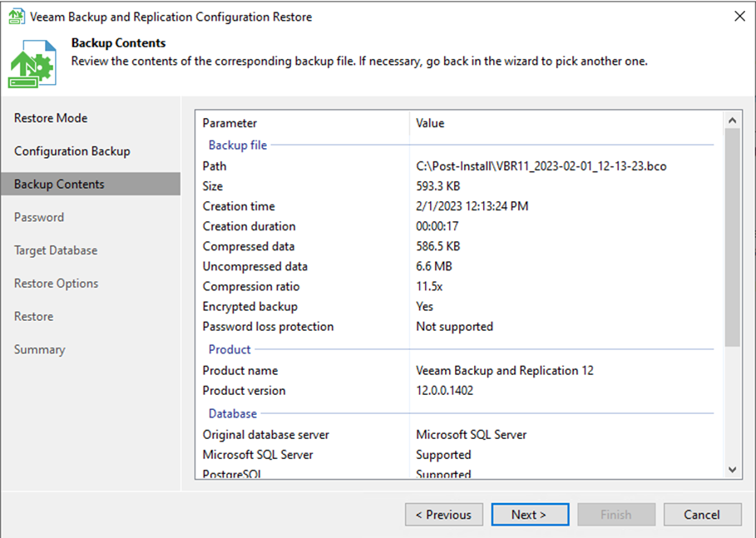756x538 pixels.
Task: Select the Restore step in sidebar
Action: pos(33,317)
